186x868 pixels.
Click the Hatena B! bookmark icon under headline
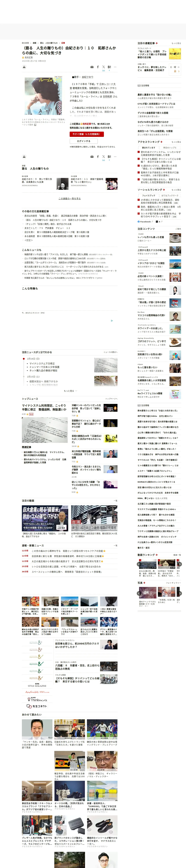[x=109, y=67]
